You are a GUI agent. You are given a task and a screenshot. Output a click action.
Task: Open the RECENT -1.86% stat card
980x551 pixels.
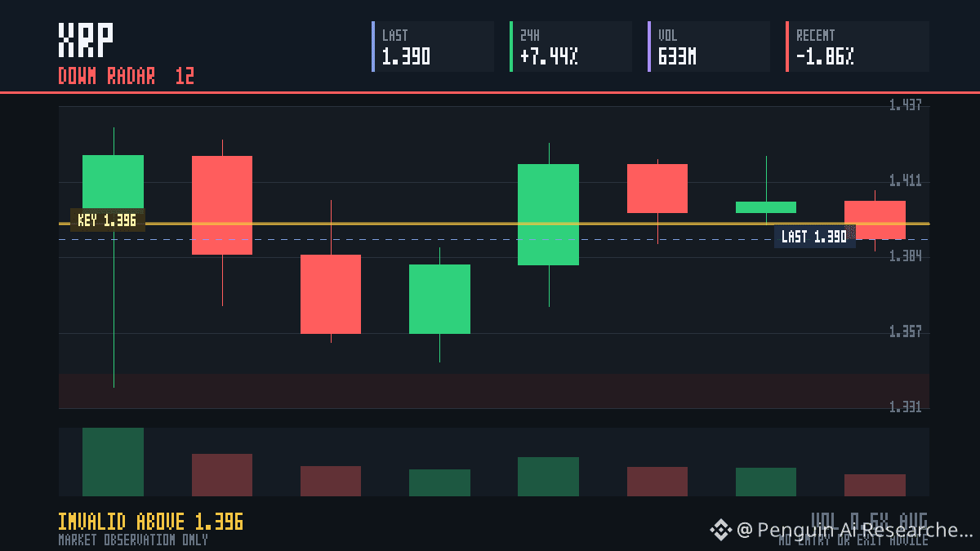857,47
